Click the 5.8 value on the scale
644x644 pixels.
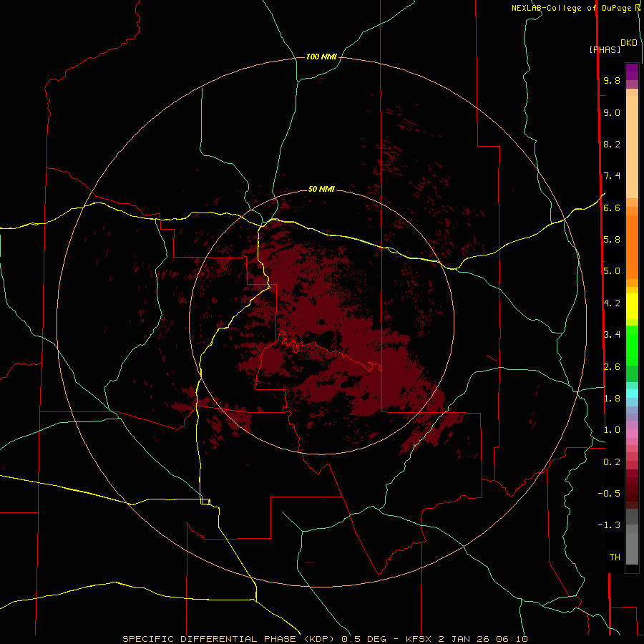pos(612,239)
